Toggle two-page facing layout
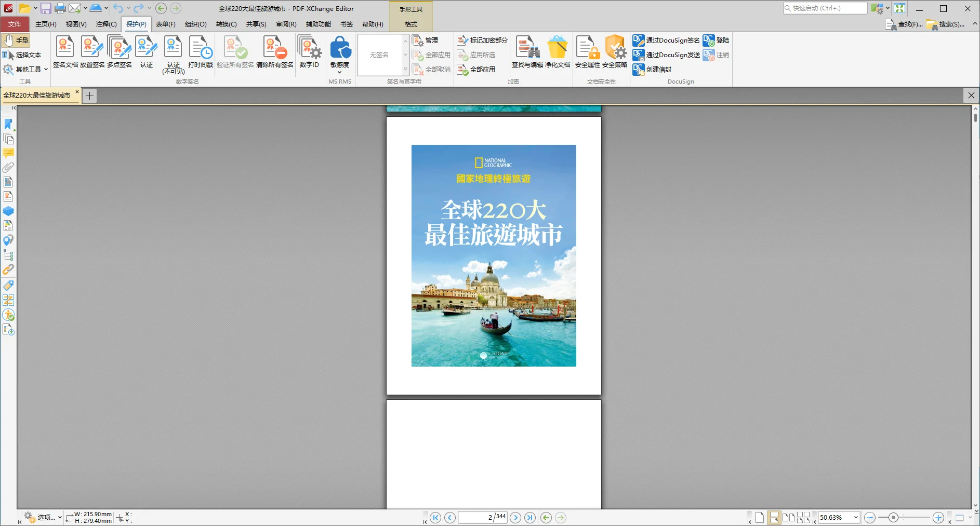The height and width of the screenshot is (526, 980). pos(788,518)
